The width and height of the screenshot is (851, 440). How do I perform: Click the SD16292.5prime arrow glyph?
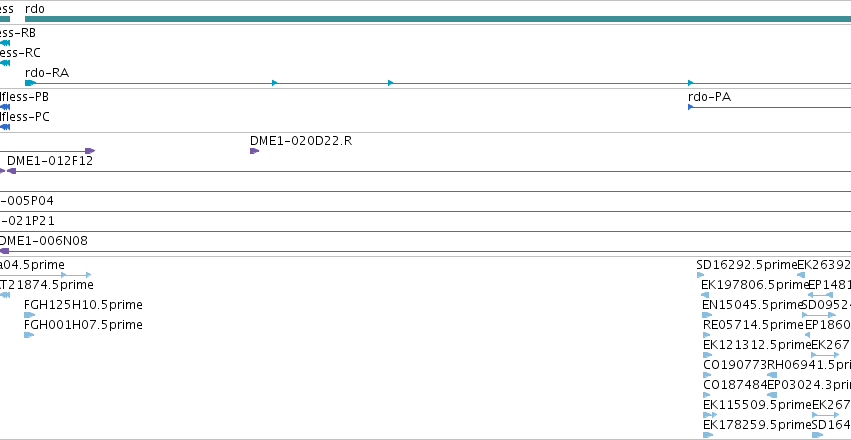(700, 275)
